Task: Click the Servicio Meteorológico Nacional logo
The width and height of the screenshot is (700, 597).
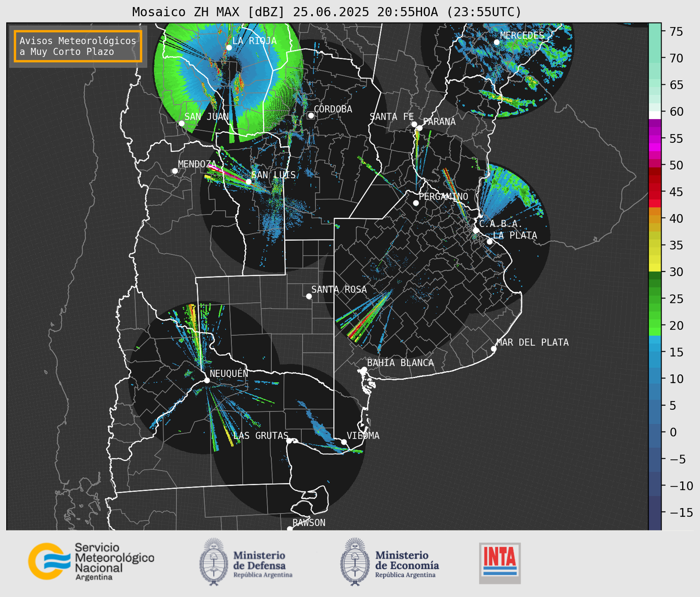Action: [x=91, y=561]
